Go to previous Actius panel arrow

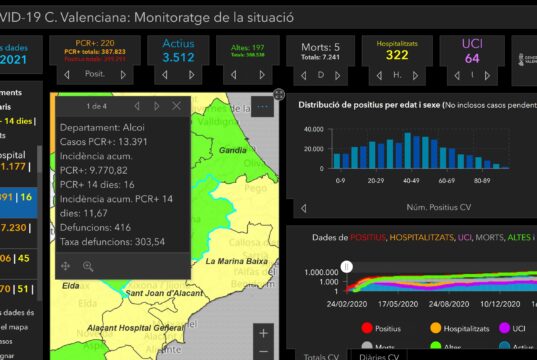click(165, 75)
